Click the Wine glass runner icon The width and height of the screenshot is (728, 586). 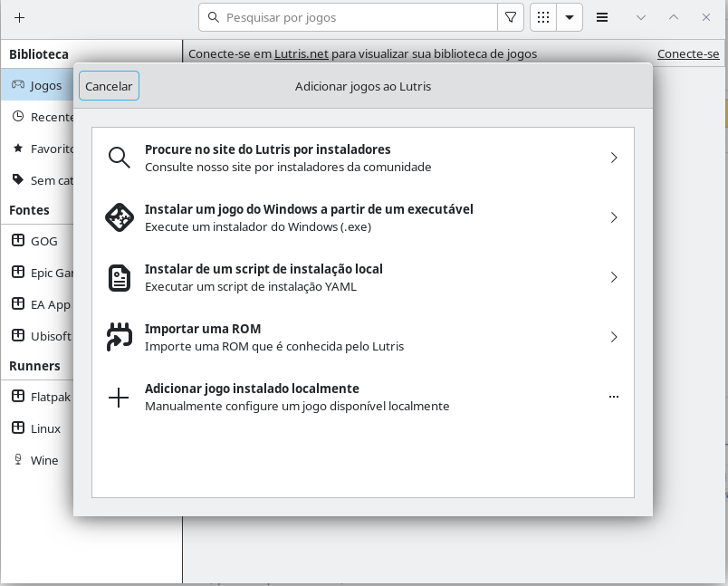(18, 460)
